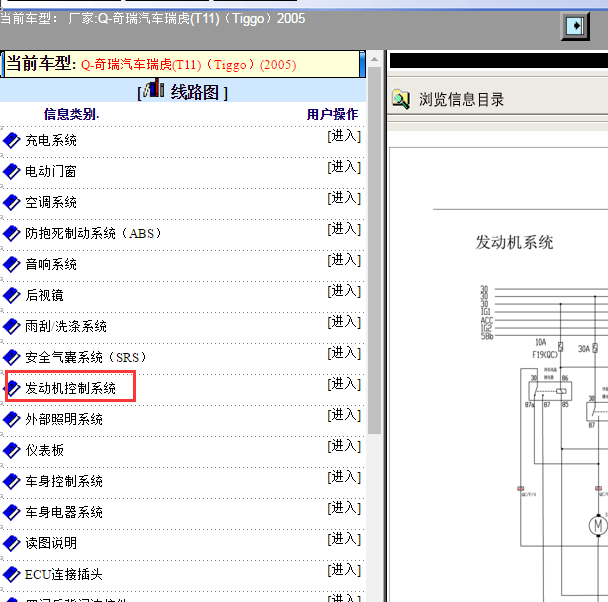This screenshot has width=608, height=602.
Task: Open 读图说明 via its [进入] link
Action: tap(344, 539)
